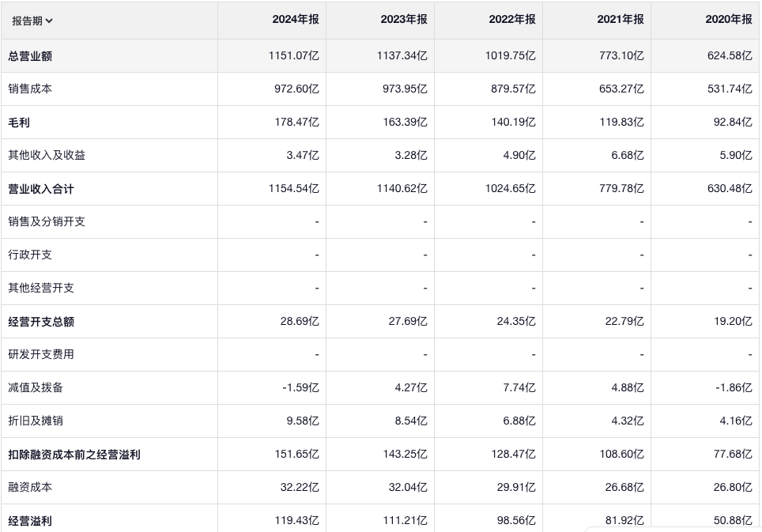This screenshot has width=762, height=532.
Task: Click the 1151.07亿 total revenue cell
Action: (x=294, y=56)
